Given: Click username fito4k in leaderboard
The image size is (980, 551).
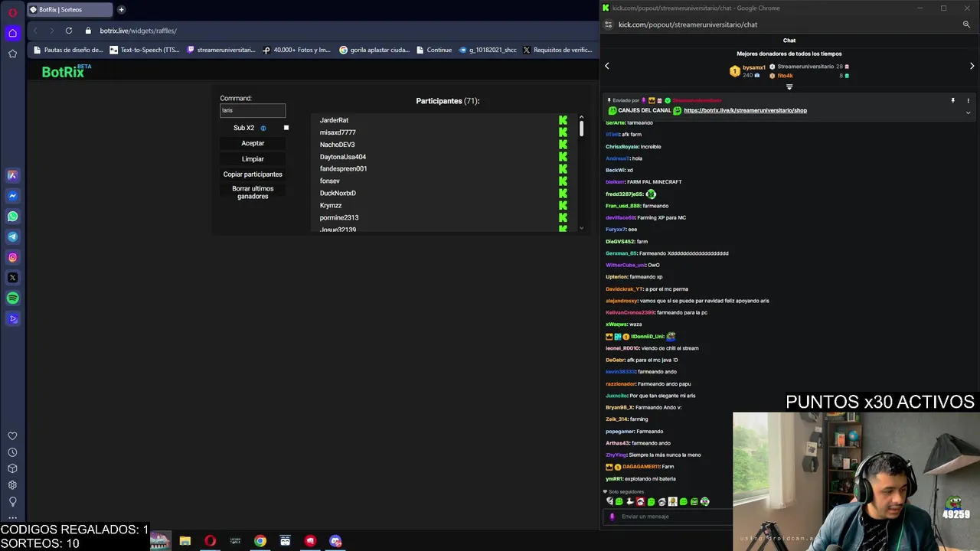Looking at the screenshot, I should pyautogui.click(x=785, y=76).
